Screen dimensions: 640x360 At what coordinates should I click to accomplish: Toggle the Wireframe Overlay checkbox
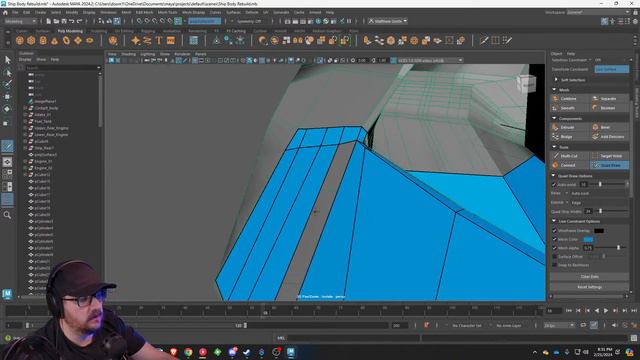(554, 231)
